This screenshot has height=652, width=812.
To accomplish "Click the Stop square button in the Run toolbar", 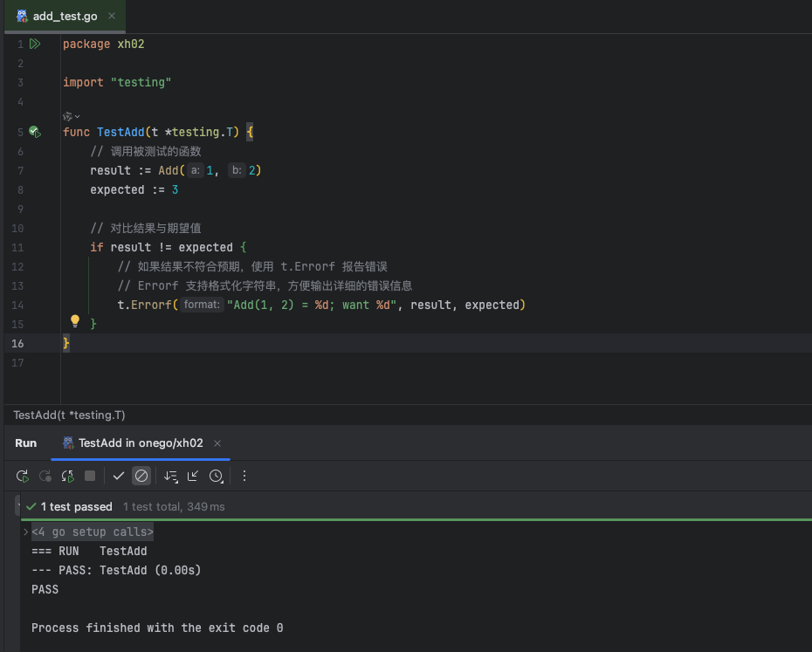I will 90,476.
